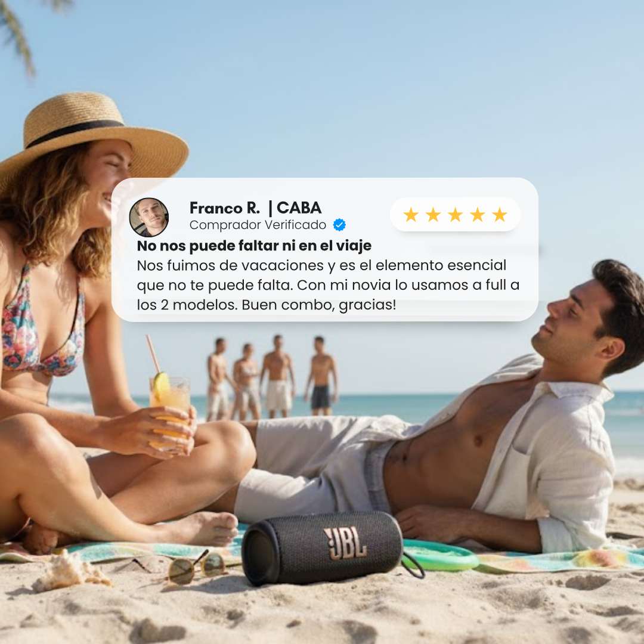Select the third gold rating star

[x=455, y=215]
